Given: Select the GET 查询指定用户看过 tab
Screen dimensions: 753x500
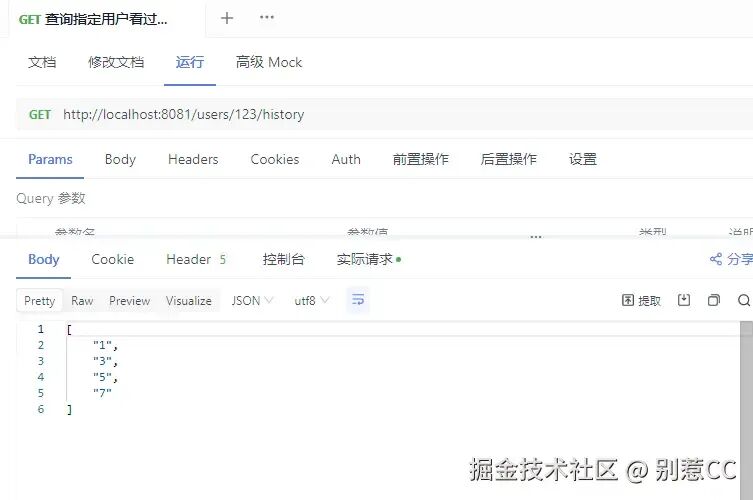Looking at the screenshot, I should point(93,19).
